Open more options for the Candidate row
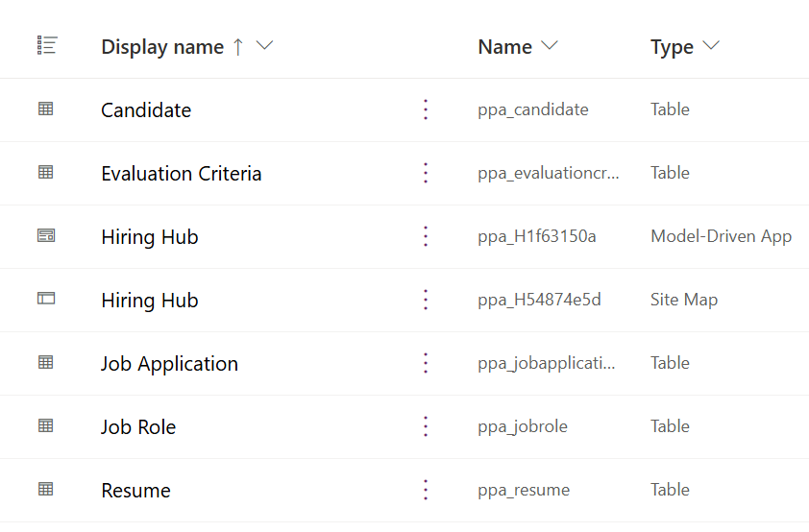The image size is (809, 532). [426, 109]
